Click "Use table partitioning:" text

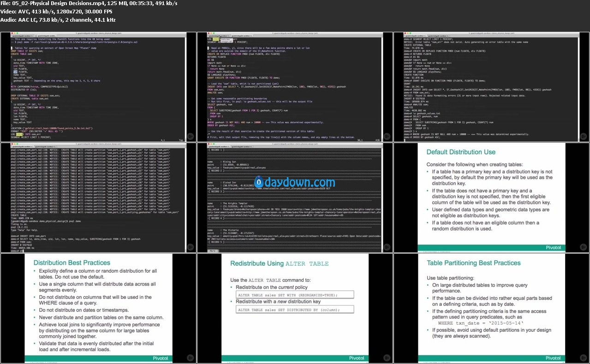point(451,278)
